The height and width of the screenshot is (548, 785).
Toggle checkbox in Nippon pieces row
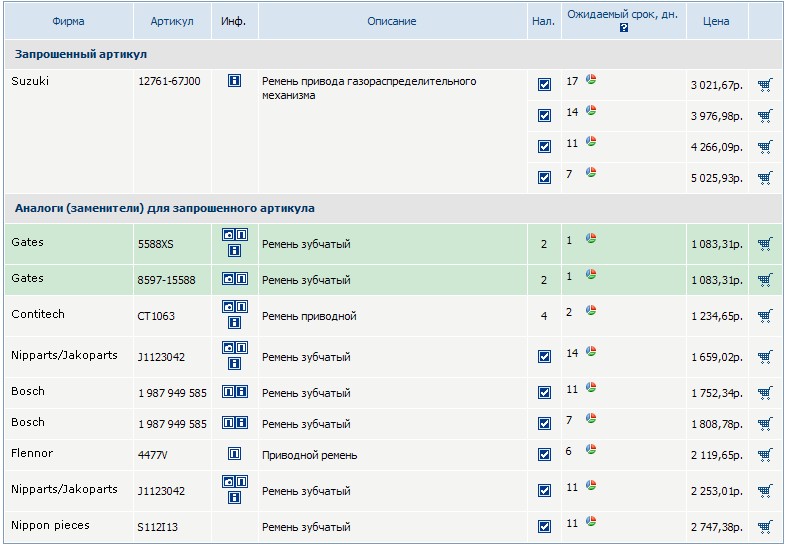(x=544, y=527)
